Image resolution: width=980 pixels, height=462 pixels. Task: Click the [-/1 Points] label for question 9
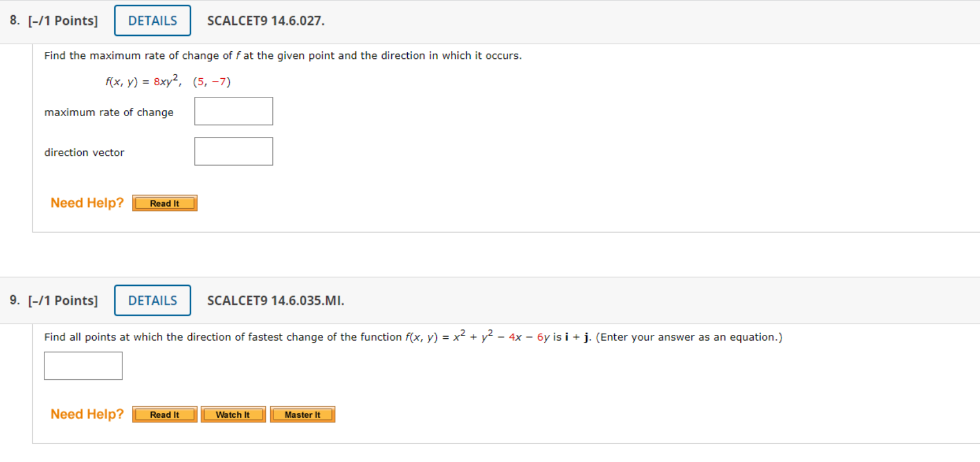(x=62, y=300)
